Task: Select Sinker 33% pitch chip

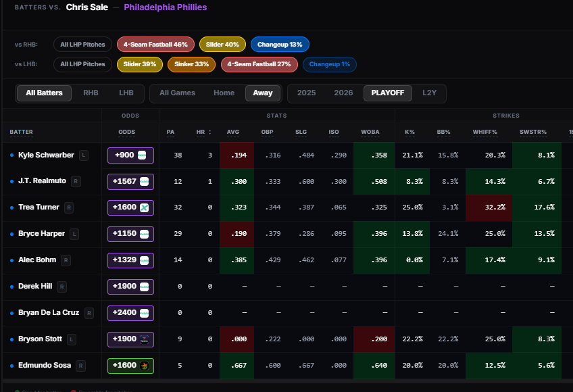Action: point(191,64)
